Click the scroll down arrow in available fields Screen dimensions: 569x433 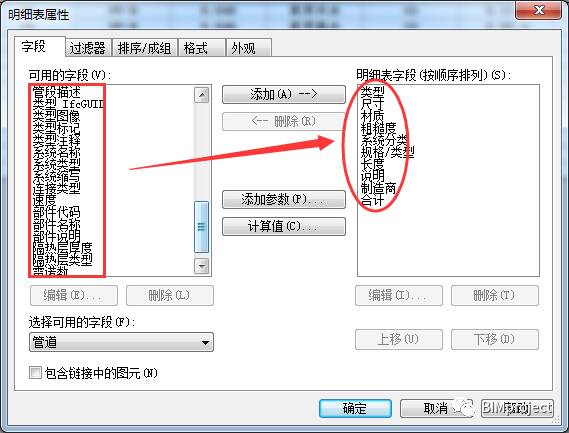point(201,266)
